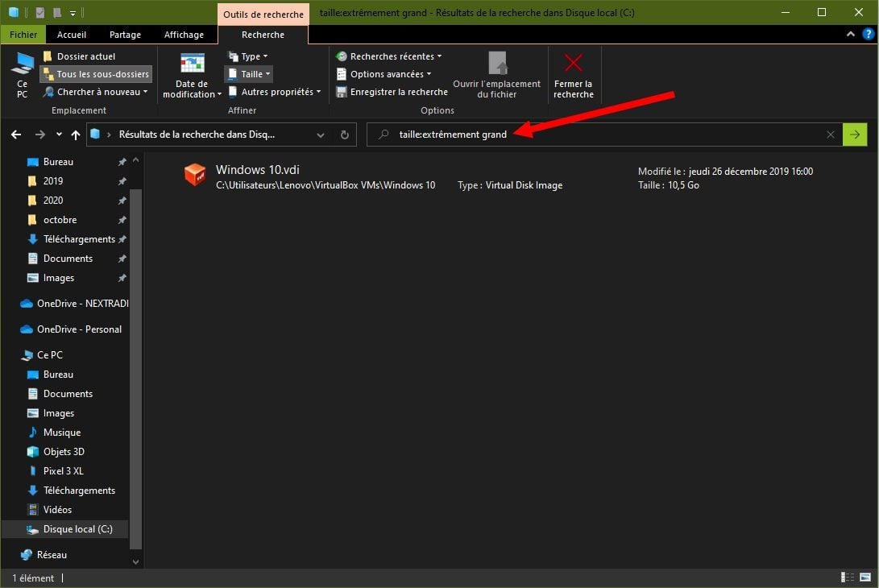This screenshot has height=588, width=879.
Task: Click the navigation pane scrollbar
Action: [x=135, y=369]
